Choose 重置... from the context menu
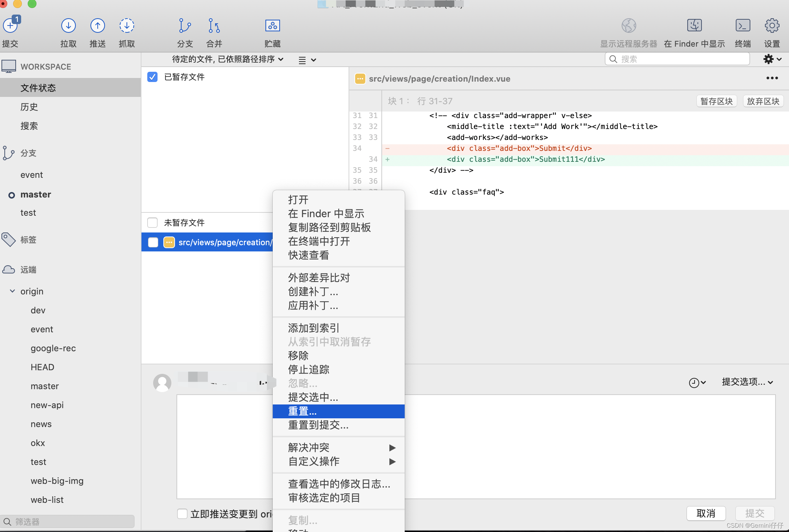 [x=339, y=411]
